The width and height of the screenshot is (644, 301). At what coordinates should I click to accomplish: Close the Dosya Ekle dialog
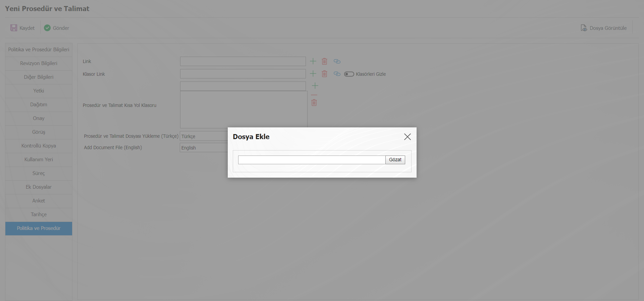tap(408, 137)
